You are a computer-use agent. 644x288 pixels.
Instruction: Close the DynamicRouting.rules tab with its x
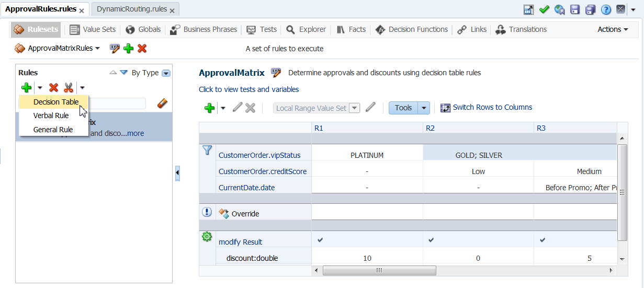tap(173, 10)
